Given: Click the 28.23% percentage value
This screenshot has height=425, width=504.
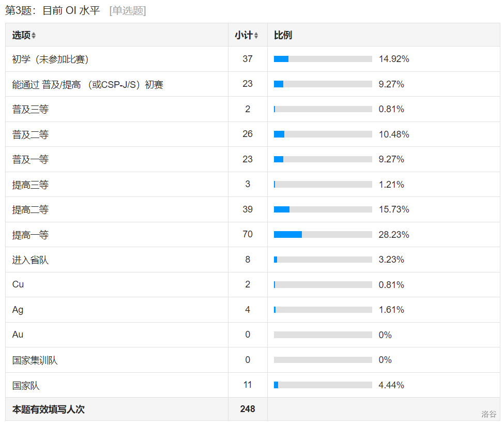Looking at the screenshot, I should [393, 235].
